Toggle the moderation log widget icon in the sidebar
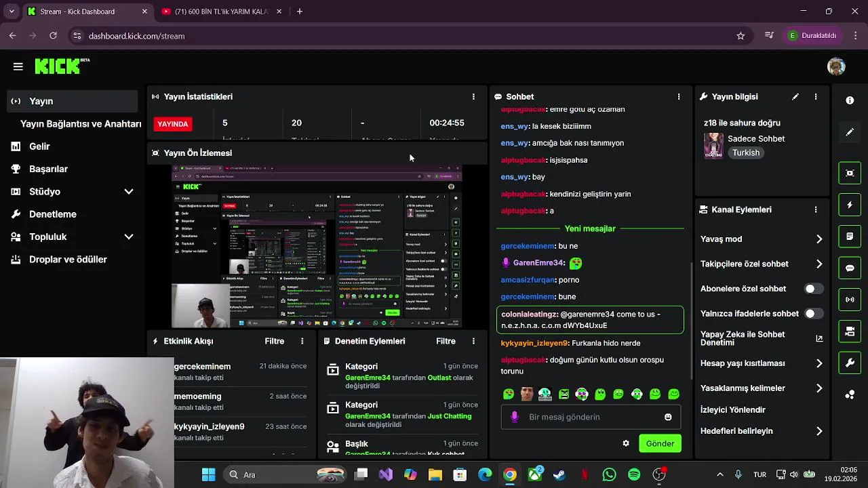Viewport: 868px width, 488px height. coord(850,237)
